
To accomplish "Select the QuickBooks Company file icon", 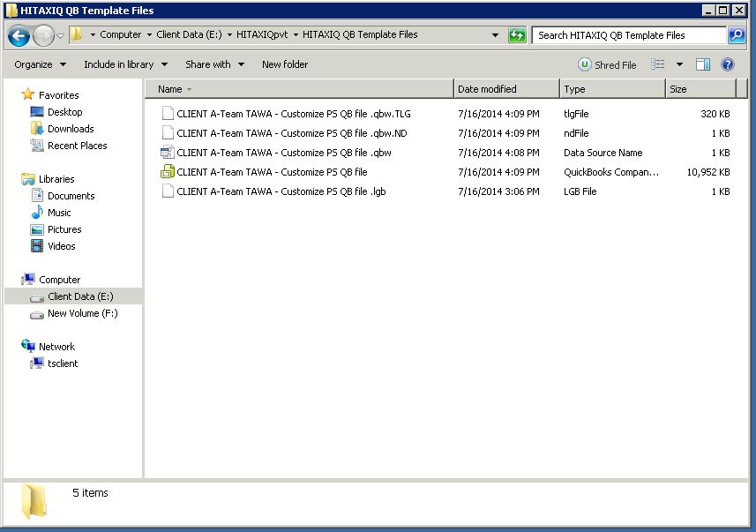I will [x=165, y=172].
